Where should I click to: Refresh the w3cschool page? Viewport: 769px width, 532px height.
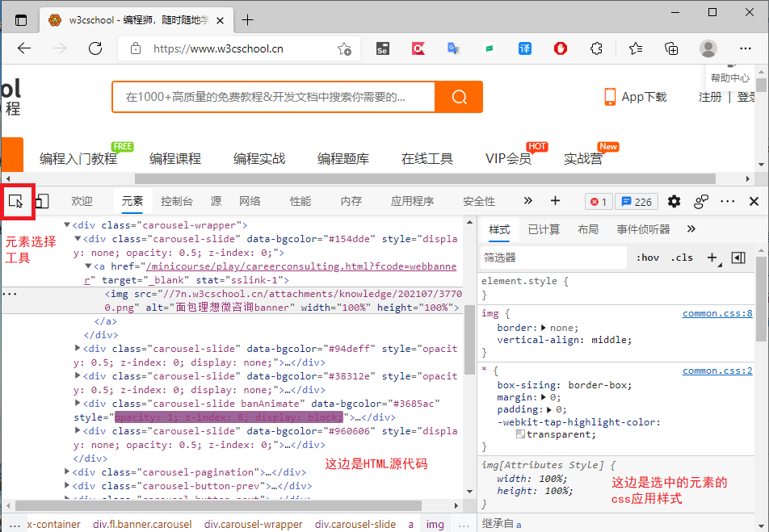[95, 48]
